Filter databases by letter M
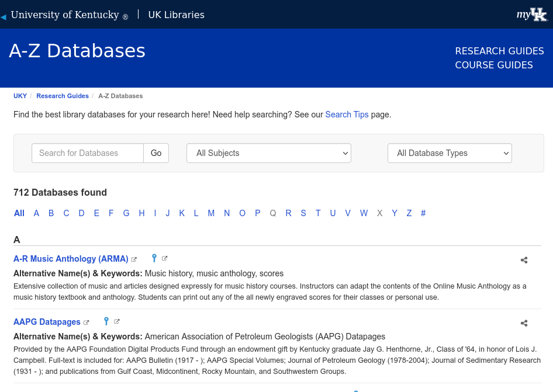553x392 pixels. (x=211, y=213)
